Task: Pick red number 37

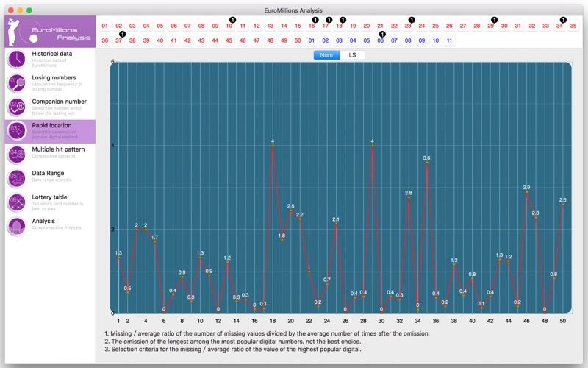Action: 119,40
